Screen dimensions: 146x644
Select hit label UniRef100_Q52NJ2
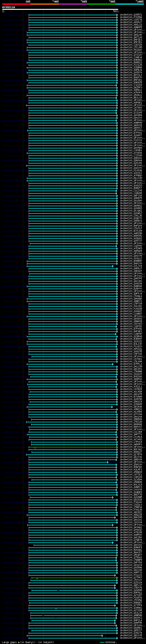[x=131, y=95]
